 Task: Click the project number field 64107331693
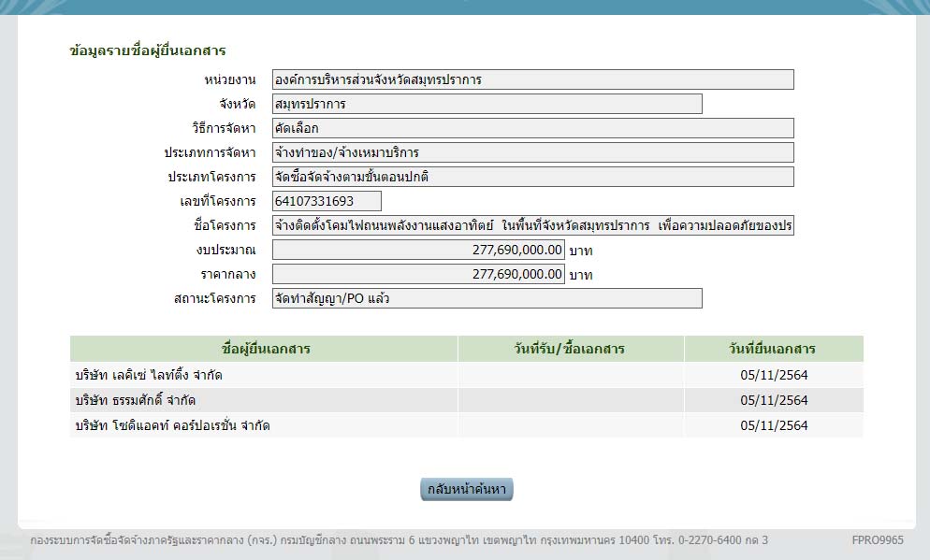[x=327, y=201]
